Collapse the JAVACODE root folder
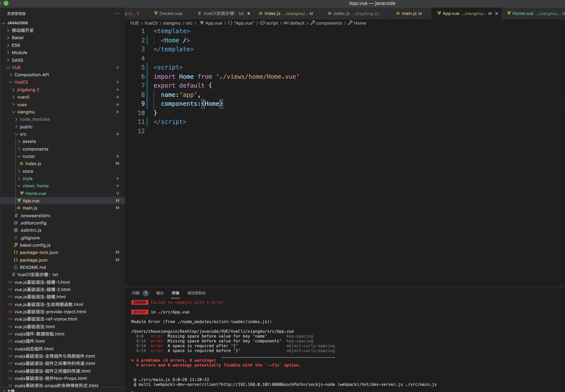This screenshot has width=565, height=392. (x=4, y=23)
